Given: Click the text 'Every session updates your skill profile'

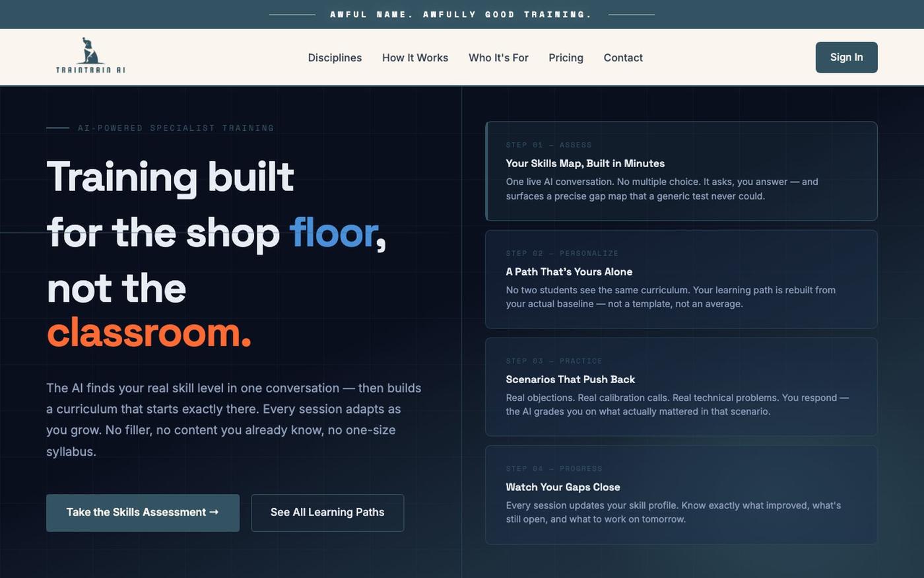Looking at the screenshot, I should coord(592,505).
